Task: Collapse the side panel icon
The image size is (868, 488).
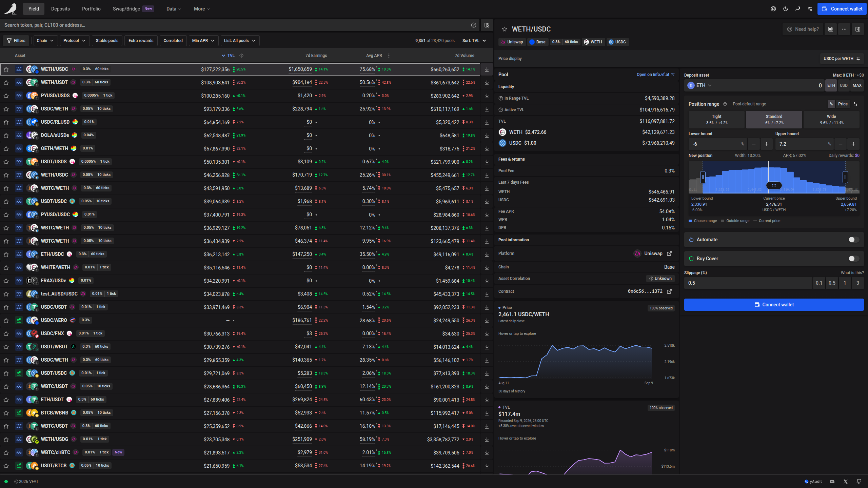Action: [x=858, y=29]
